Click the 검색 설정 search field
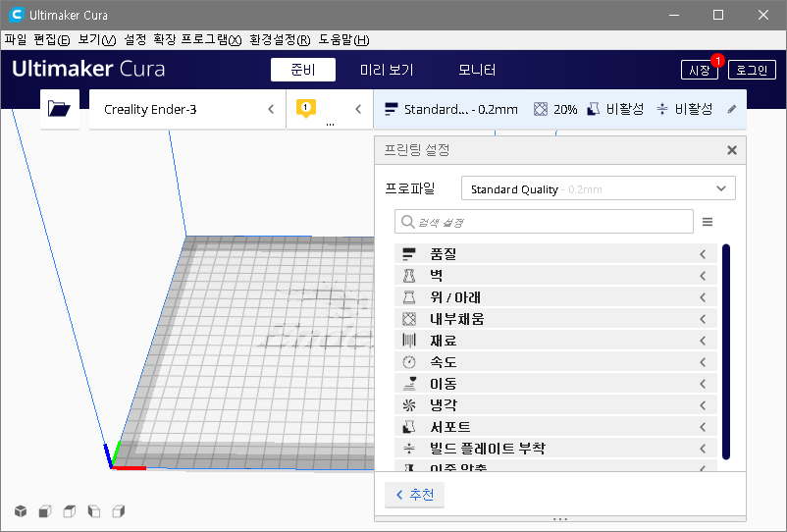This screenshot has width=787, height=532. (544, 221)
